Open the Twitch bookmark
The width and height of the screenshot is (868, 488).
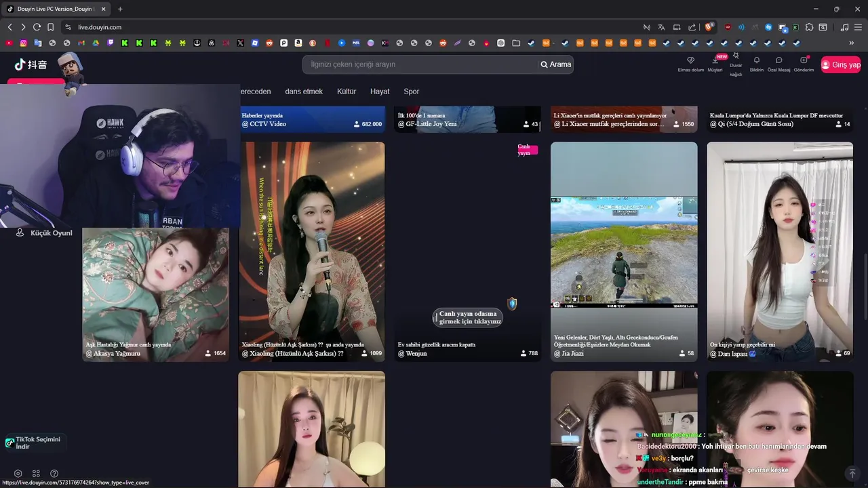[x=111, y=43]
